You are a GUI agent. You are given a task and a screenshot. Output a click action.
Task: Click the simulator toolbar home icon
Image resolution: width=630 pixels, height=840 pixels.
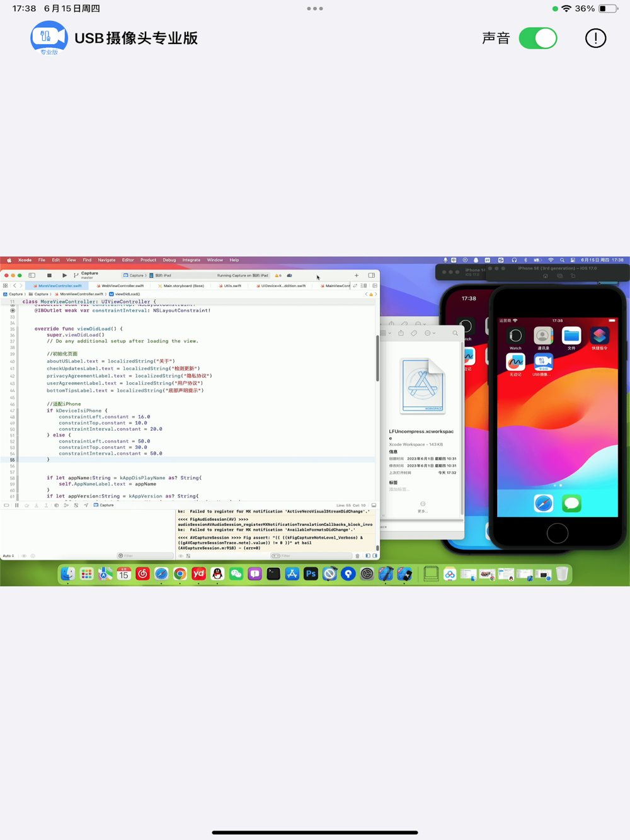coord(545,276)
